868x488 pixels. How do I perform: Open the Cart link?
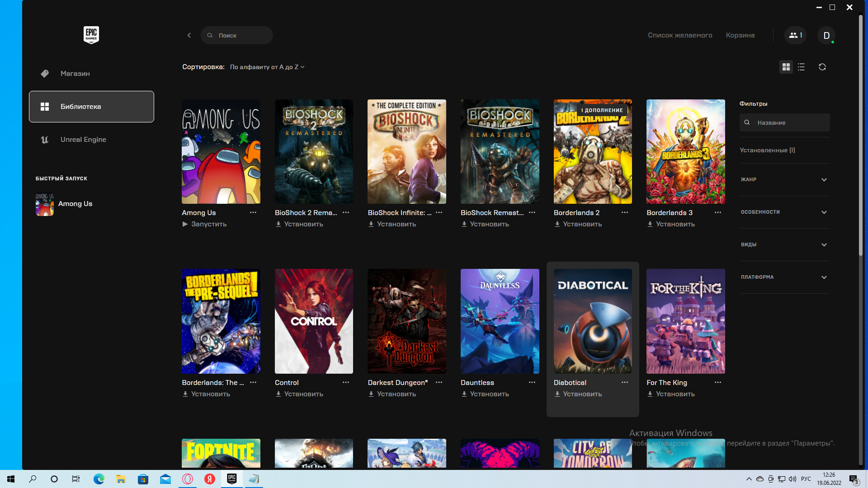740,35
